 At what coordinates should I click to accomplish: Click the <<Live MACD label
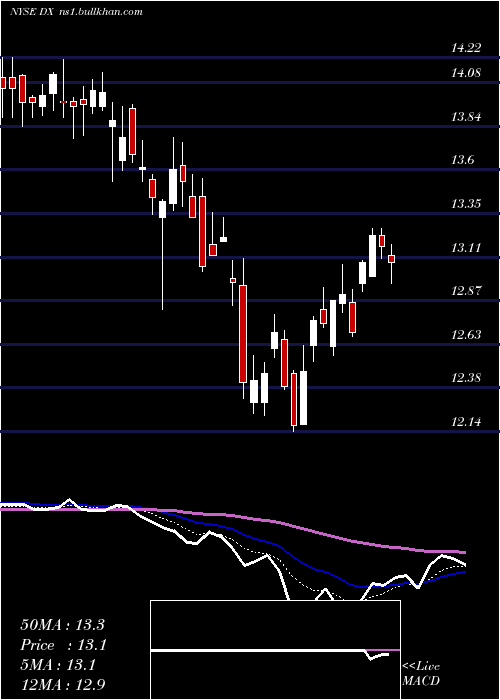click(421, 673)
